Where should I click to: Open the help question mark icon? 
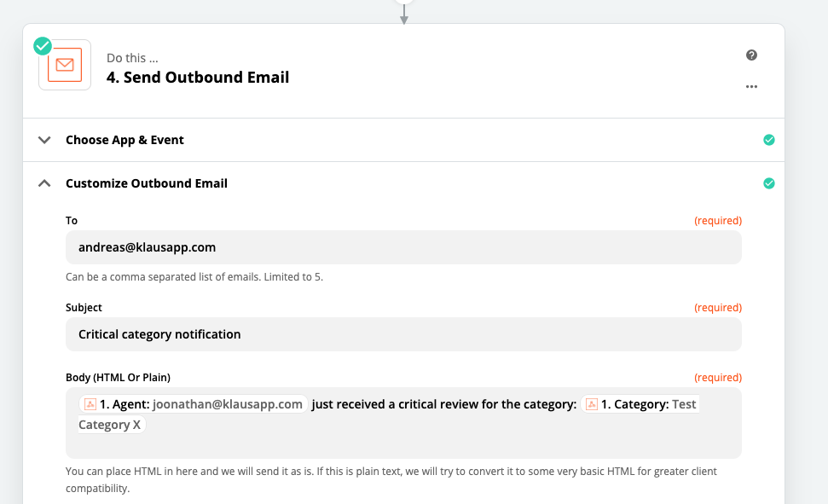coord(751,55)
